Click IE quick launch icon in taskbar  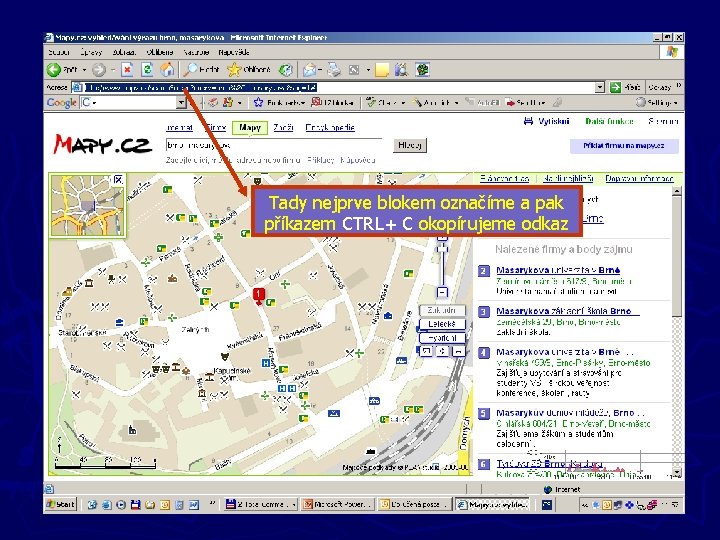pos(106,505)
